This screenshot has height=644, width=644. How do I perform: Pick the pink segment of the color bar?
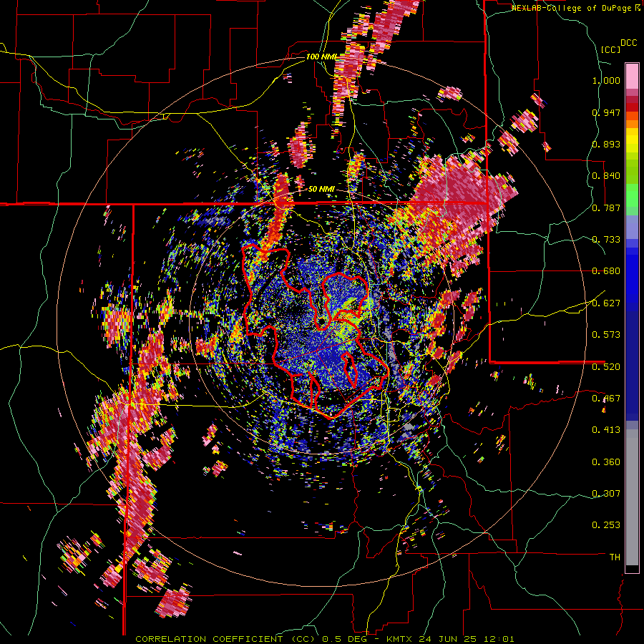632,77
